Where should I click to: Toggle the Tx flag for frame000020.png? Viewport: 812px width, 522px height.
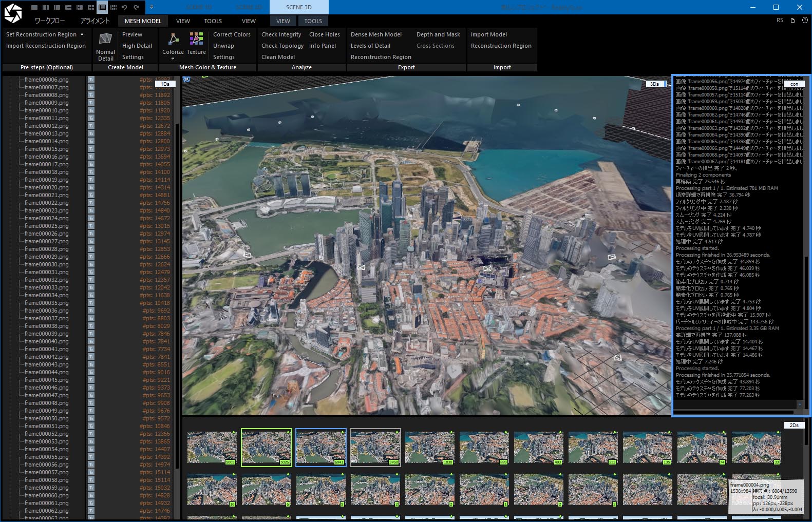tap(91, 187)
